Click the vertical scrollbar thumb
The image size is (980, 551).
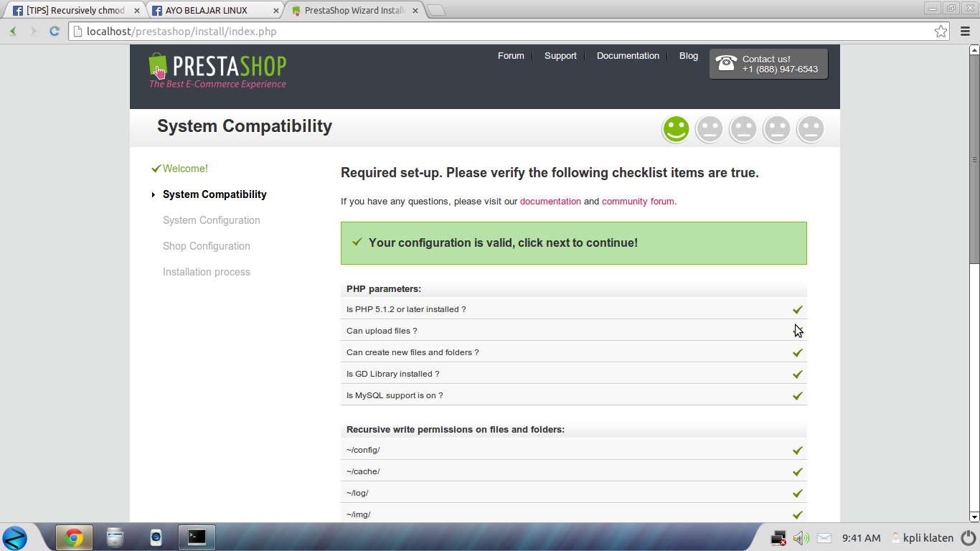click(974, 159)
